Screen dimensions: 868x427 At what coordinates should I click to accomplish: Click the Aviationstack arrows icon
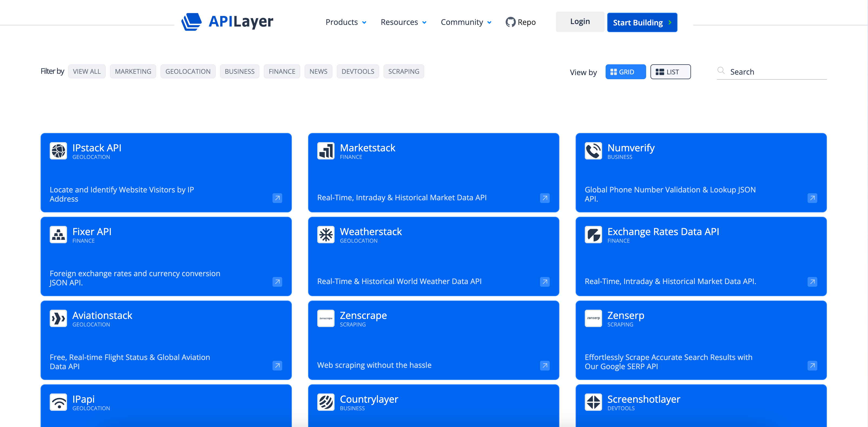point(58,318)
